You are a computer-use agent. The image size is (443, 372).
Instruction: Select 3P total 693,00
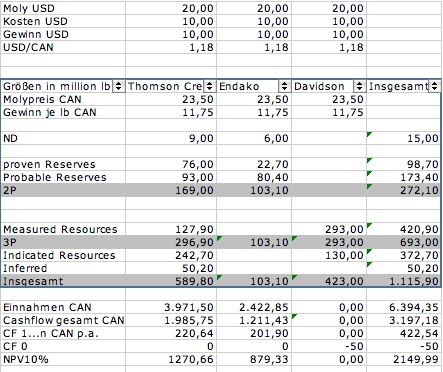404,242
